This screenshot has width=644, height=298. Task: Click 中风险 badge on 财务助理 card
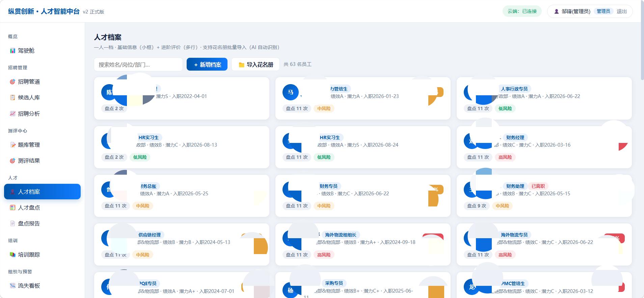[x=502, y=206]
